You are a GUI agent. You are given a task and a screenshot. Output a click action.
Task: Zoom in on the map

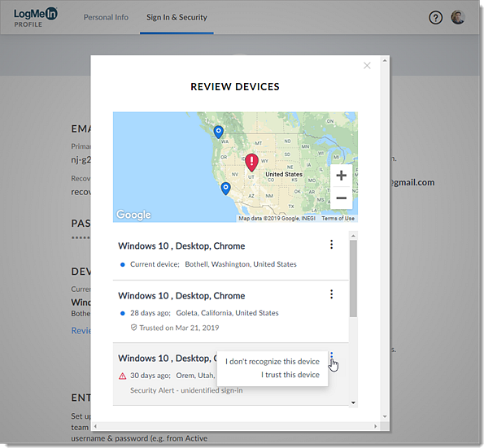click(x=341, y=176)
